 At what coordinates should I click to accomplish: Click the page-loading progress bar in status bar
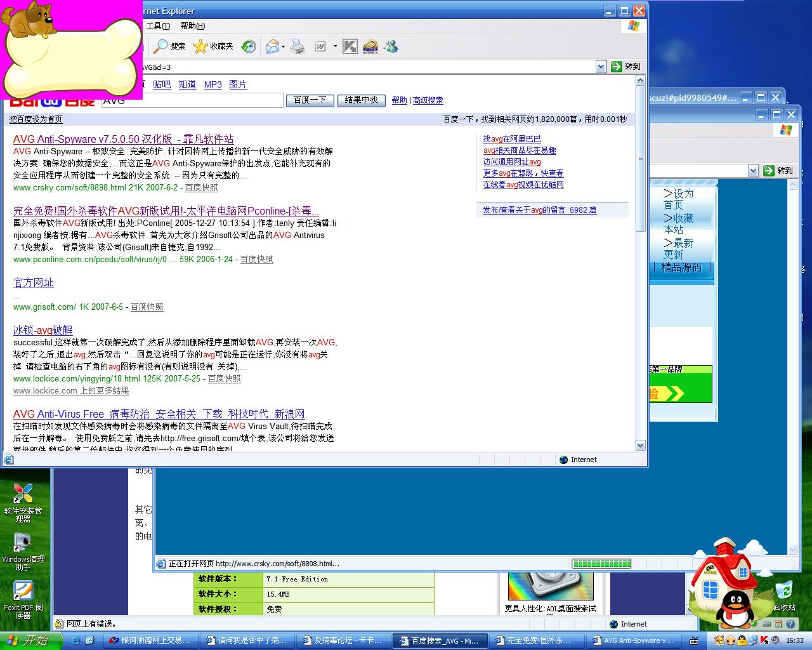coord(601,564)
